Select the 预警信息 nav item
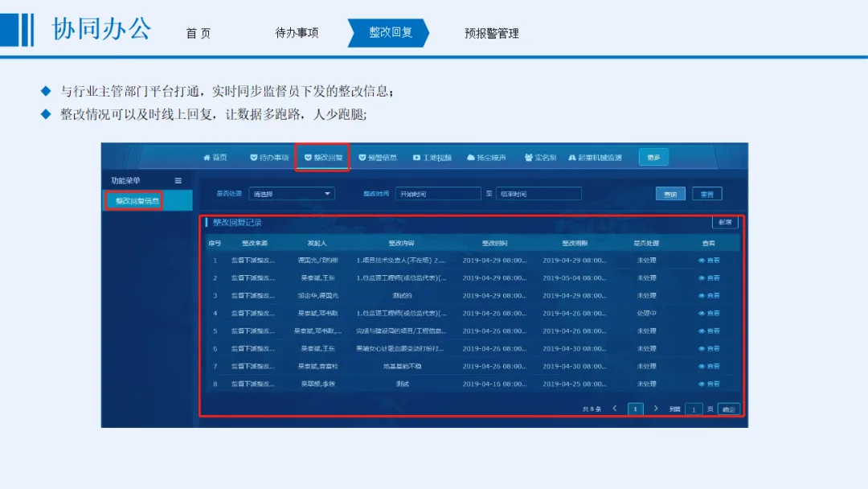Viewport: 868px width, 489px height. click(x=378, y=158)
